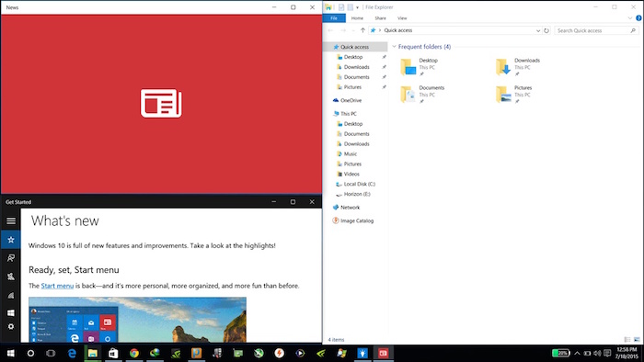Select Horizon (E:) drive in navigation pane
Screen dimensions: 644x362
click(357, 195)
